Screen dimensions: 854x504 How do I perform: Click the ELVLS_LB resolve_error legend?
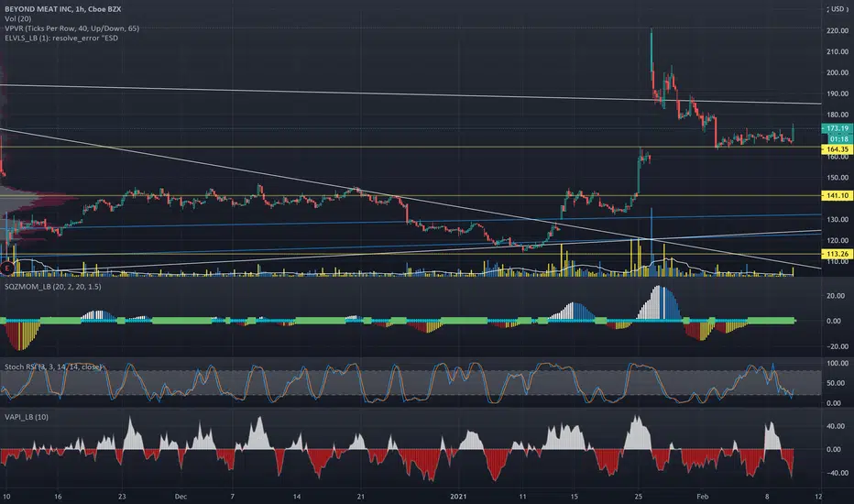[61, 38]
